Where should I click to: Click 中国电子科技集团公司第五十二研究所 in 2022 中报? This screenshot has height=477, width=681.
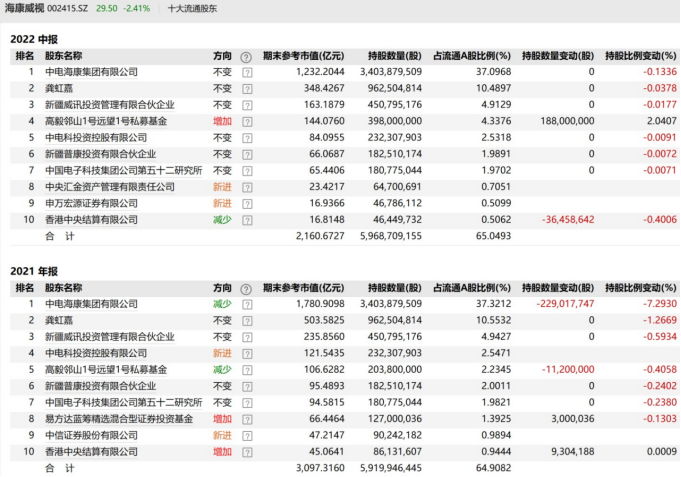[x=118, y=170]
